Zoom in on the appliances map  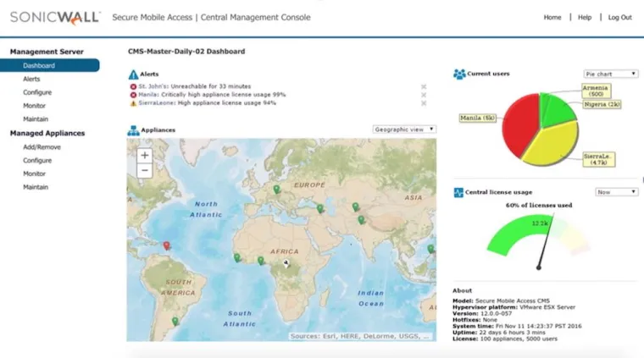point(145,156)
